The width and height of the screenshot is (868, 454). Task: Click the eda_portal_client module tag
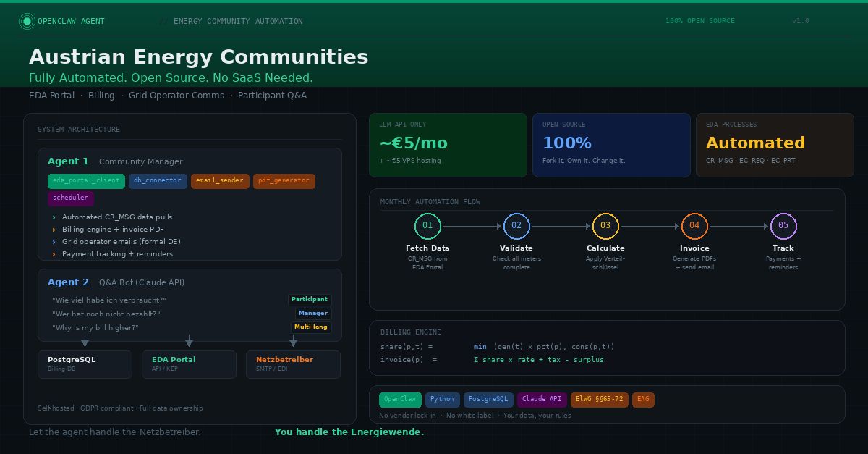pyautogui.click(x=86, y=181)
